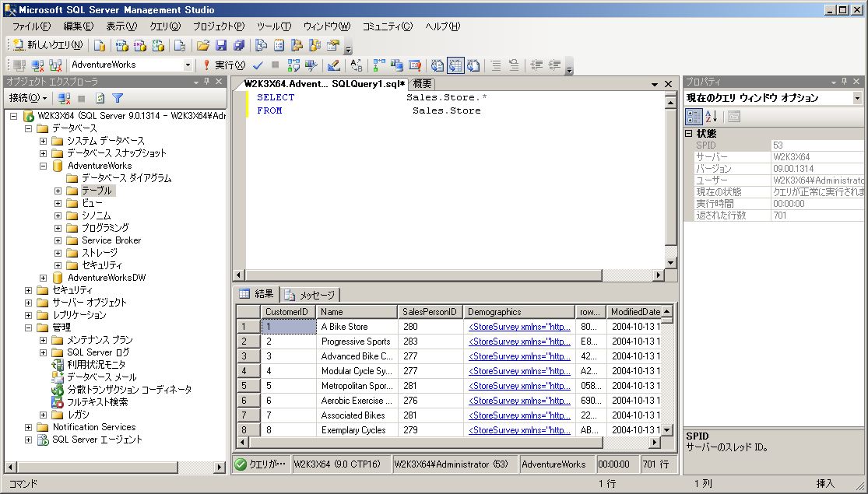The image size is (868, 494).
Task: Switch output to Results to File
Action: pos(473,65)
